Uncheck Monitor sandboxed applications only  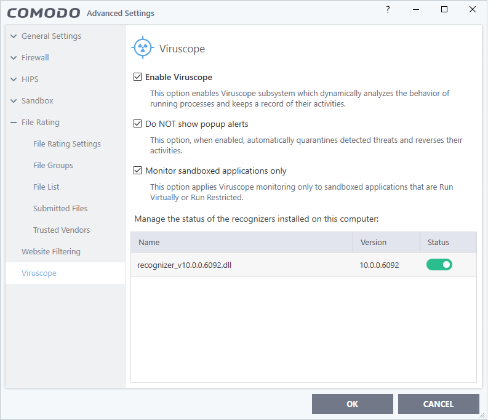(x=138, y=171)
